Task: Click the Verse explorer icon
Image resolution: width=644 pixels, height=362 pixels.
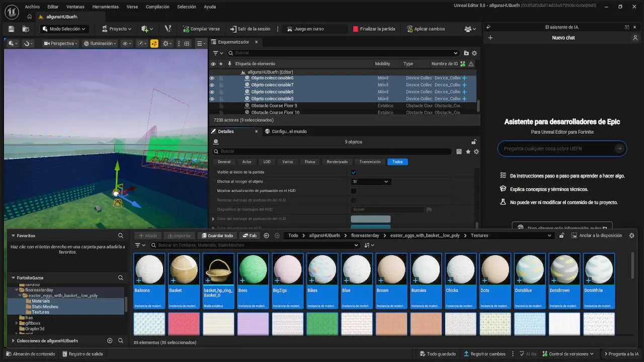Action: tap(168, 29)
